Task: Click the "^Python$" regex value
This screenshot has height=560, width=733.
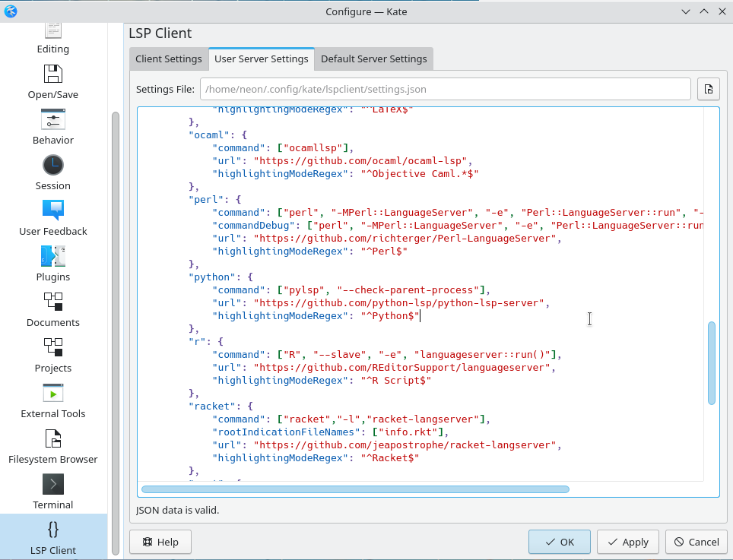Action: pos(390,316)
